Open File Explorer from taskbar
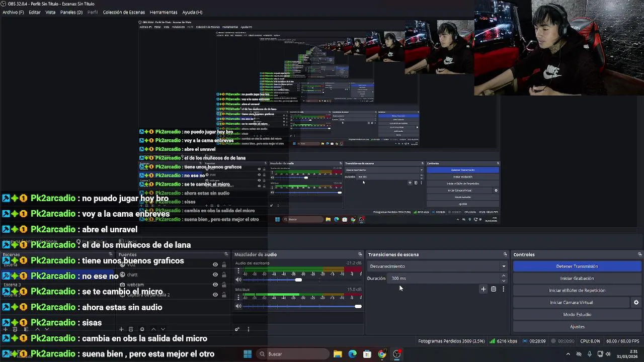 pos(338,354)
